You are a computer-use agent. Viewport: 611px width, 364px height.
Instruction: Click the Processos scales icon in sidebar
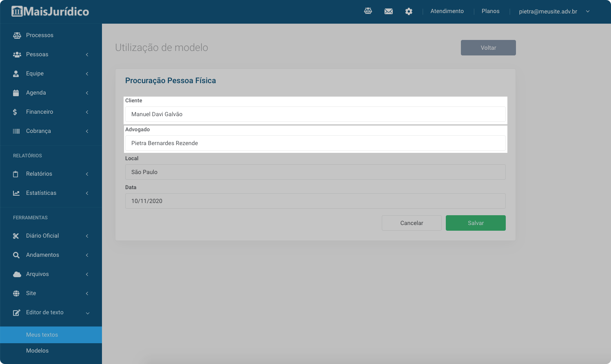(17, 35)
